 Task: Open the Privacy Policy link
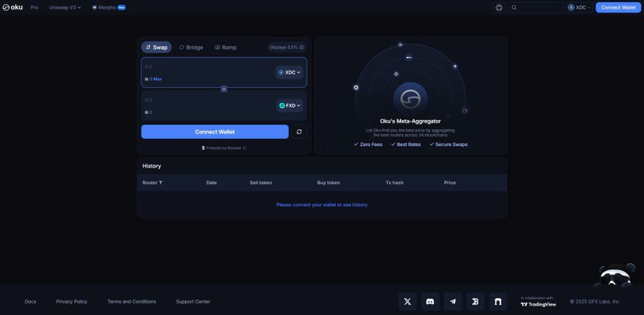click(72, 301)
